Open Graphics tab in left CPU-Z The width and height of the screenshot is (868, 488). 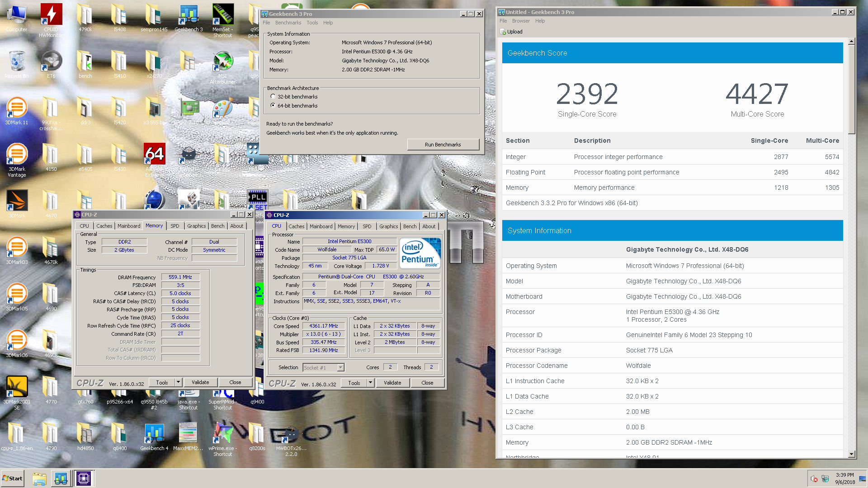(196, 226)
